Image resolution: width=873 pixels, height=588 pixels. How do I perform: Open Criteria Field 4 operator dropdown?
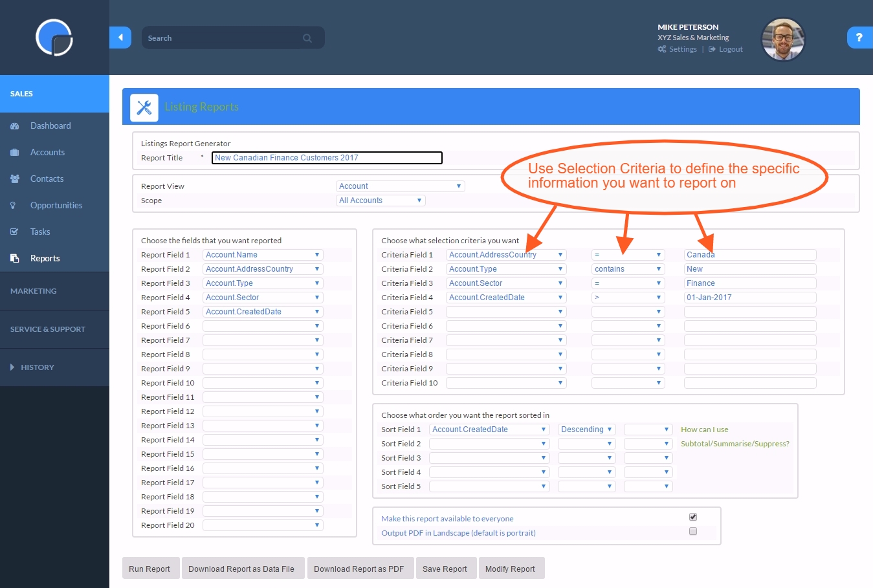tap(628, 298)
